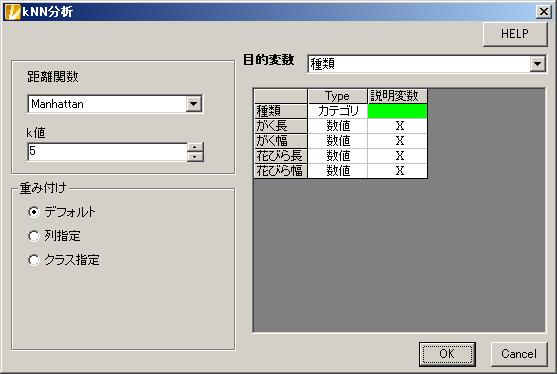This screenshot has width=557, height=374.
Task: Open the 距離関数 Manhattan dropdown arrow
Action: pyautogui.click(x=194, y=104)
